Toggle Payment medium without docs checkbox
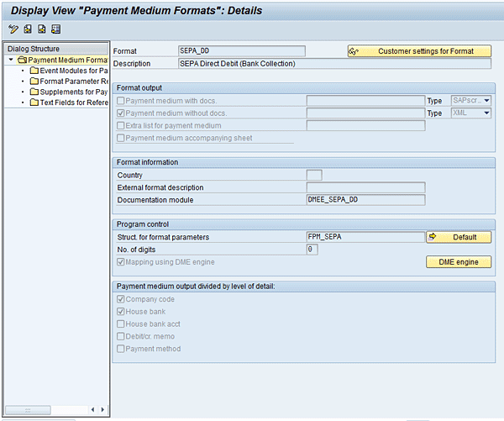 click(x=122, y=113)
